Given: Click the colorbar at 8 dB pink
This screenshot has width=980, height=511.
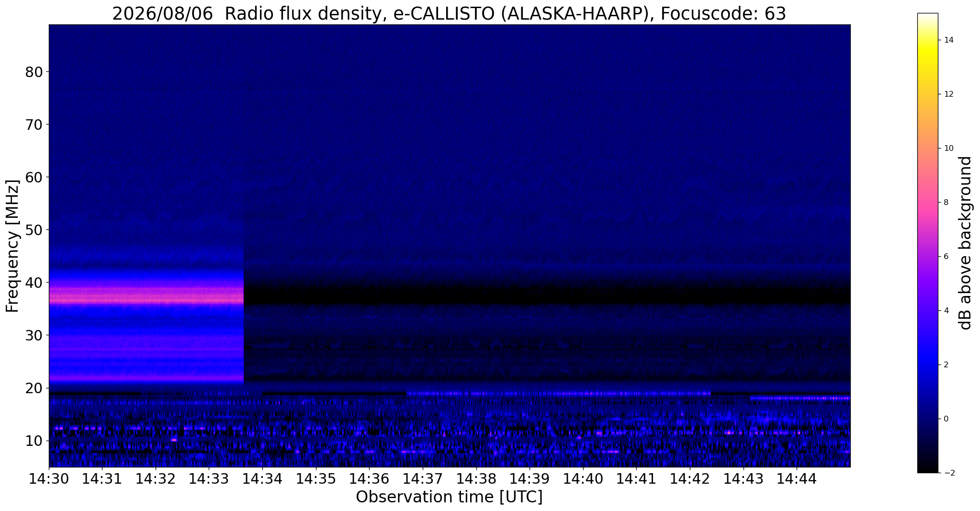Looking at the screenshot, I should (x=927, y=202).
